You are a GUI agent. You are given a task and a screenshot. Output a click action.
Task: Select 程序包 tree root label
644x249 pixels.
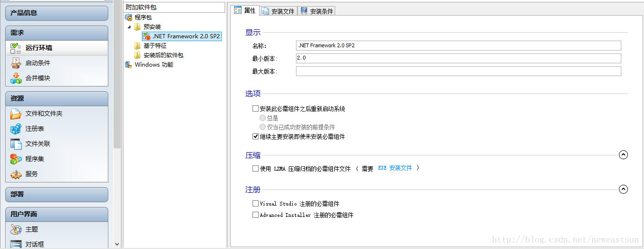143,17
